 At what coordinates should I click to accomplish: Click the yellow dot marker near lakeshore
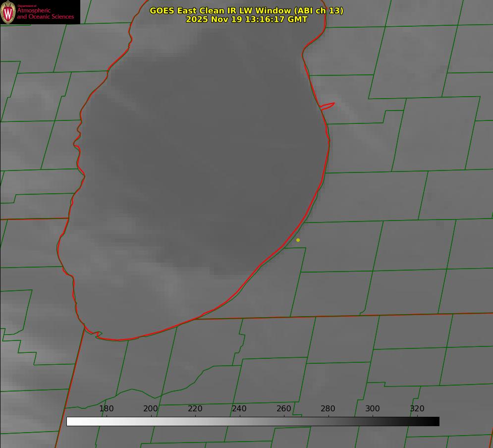pos(298,240)
